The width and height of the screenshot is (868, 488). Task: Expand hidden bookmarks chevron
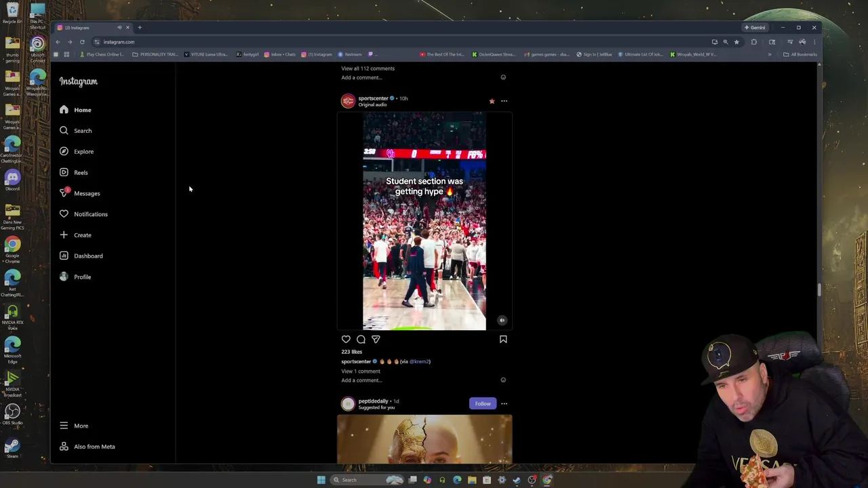[770, 54]
